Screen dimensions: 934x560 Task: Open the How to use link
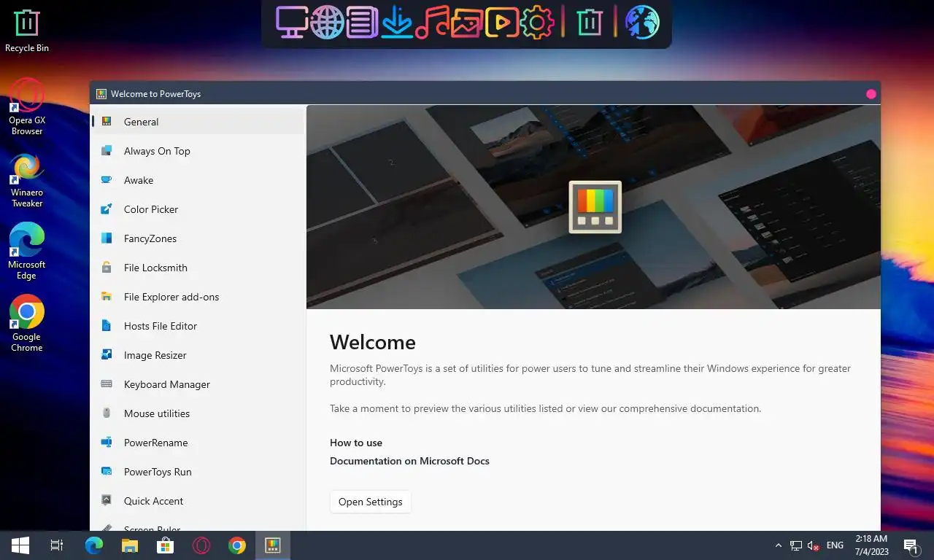point(356,443)
